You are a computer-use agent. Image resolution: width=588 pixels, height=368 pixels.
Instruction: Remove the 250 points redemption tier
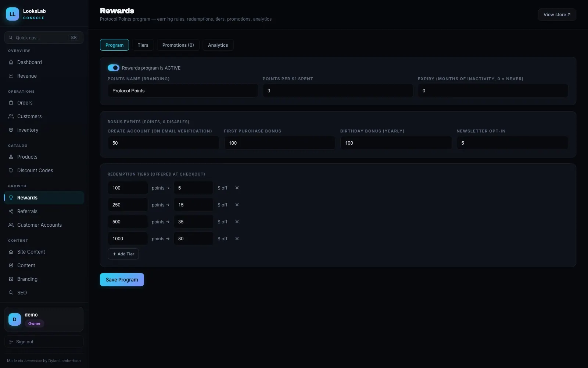click(237, 205)
